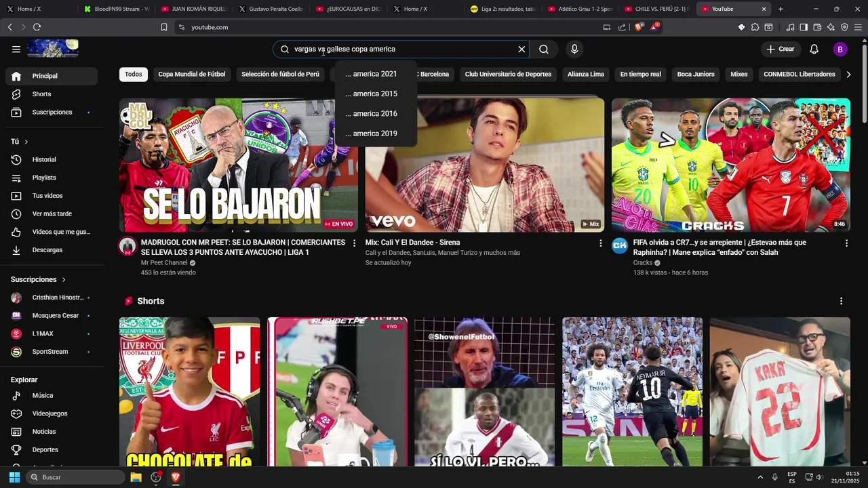Play the SE LO BAJARON live thumbnail
Screen dimensions: 868x488
tap(239, 165)
